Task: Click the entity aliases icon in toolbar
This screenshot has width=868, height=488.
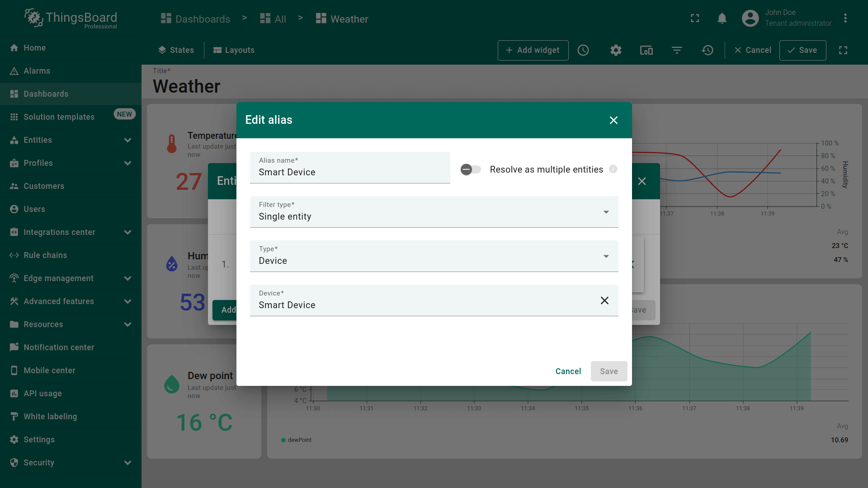Action: click(x=646, y=50)
